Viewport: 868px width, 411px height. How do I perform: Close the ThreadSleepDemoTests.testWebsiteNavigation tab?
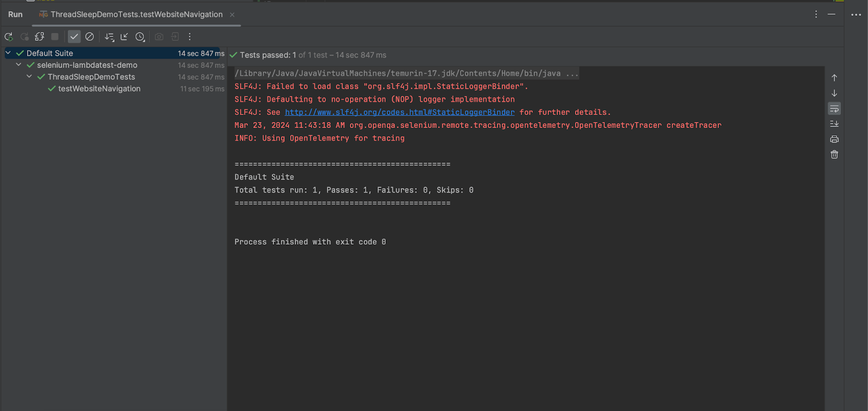coord(232,15)
